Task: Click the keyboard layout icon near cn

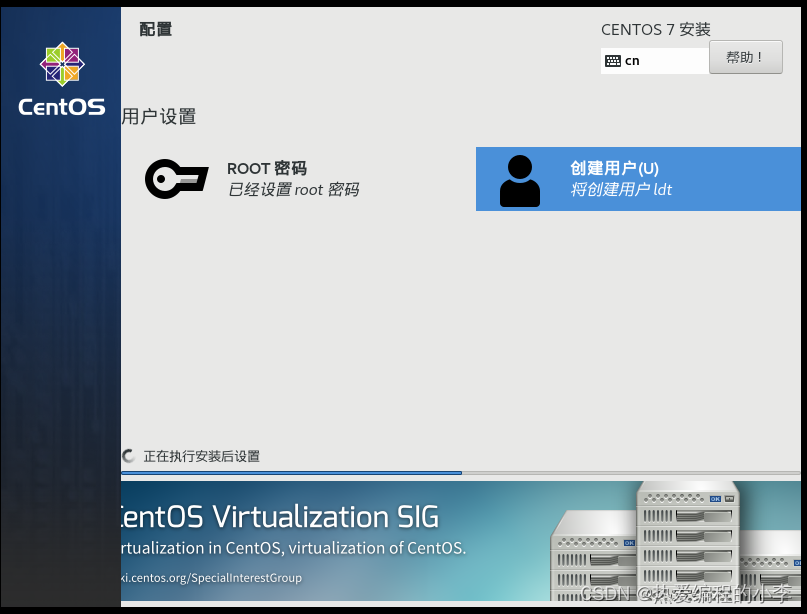Action: [x=615, y=60]
